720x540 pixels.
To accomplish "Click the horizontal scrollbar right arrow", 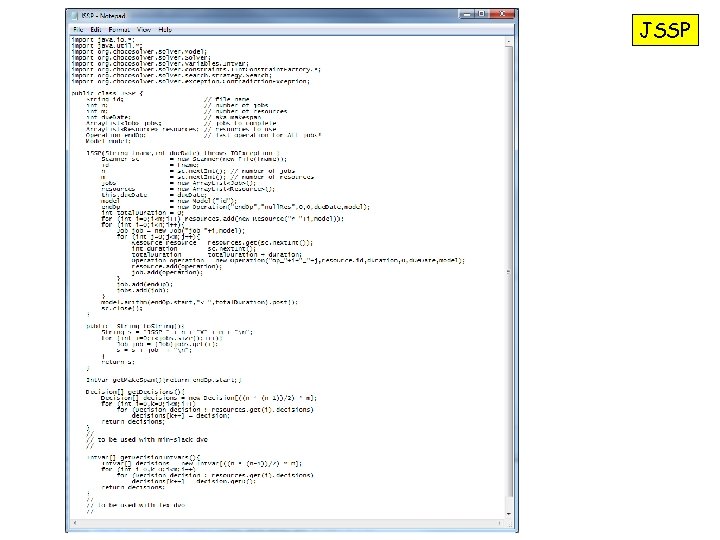I will coord(500,523).
